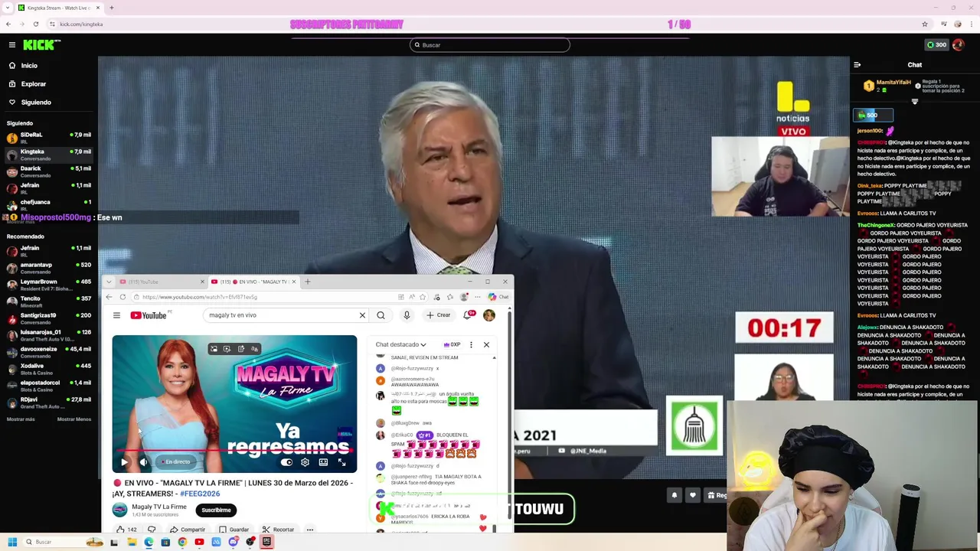Open new tab in inner browser
Screen dimensions: 980x551
coord(308,282)
